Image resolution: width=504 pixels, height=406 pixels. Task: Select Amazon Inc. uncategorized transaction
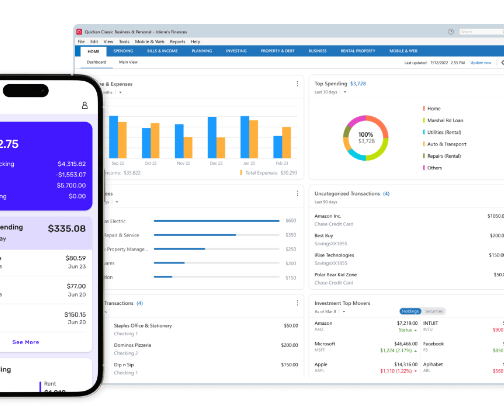tap(409, 220)
